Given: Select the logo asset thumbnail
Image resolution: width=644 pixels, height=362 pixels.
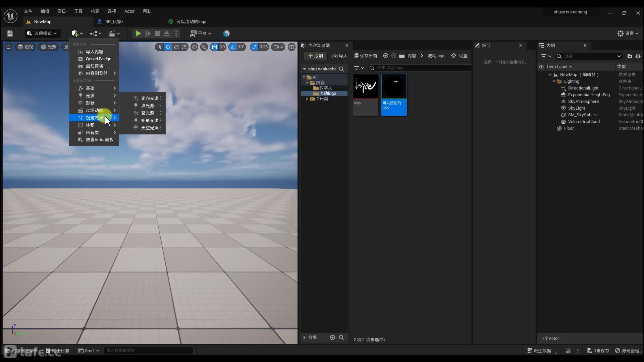Looking at the screenshot, I should tap(365, 95).
